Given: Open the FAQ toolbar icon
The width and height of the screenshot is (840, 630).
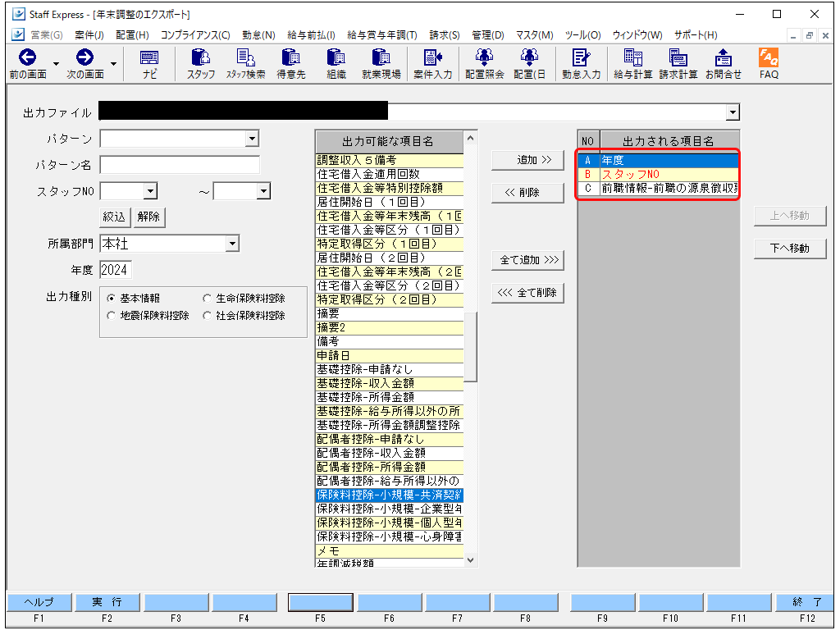Looking at the screenshot, I should pyautogui.click(x=769, y=57).
